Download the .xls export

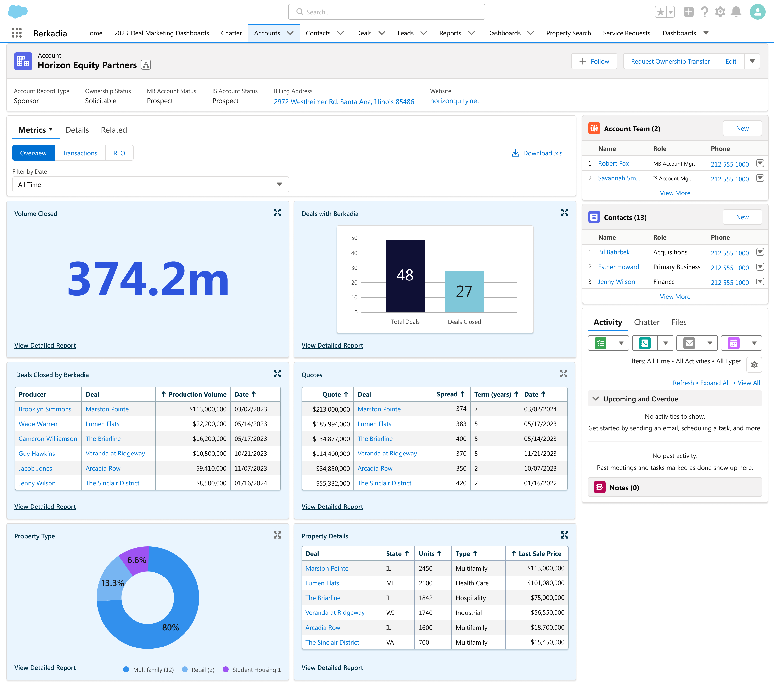coord(537,153)
